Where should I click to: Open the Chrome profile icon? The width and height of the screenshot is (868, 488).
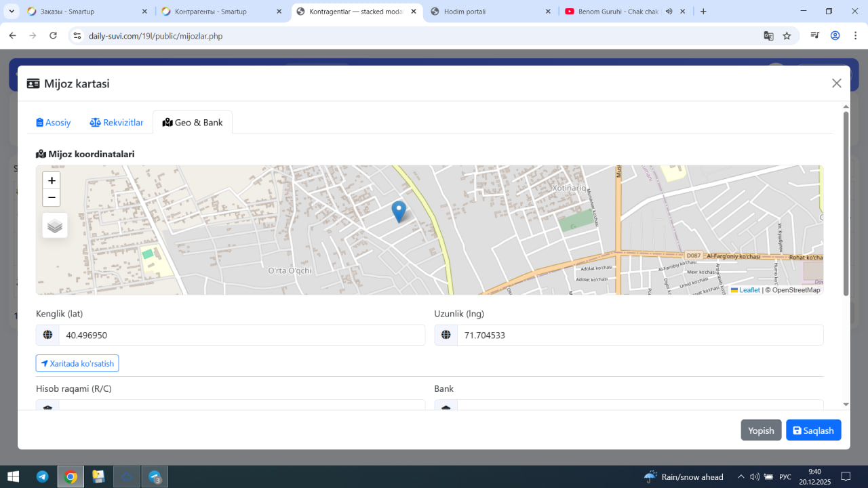835,36
